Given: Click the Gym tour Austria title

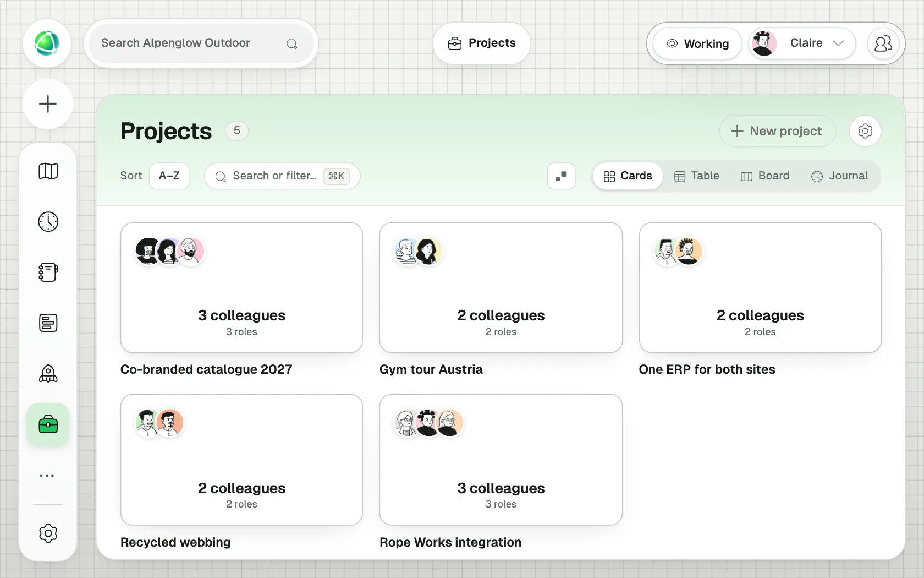Looking at the screenshot, I should (431, 369).
